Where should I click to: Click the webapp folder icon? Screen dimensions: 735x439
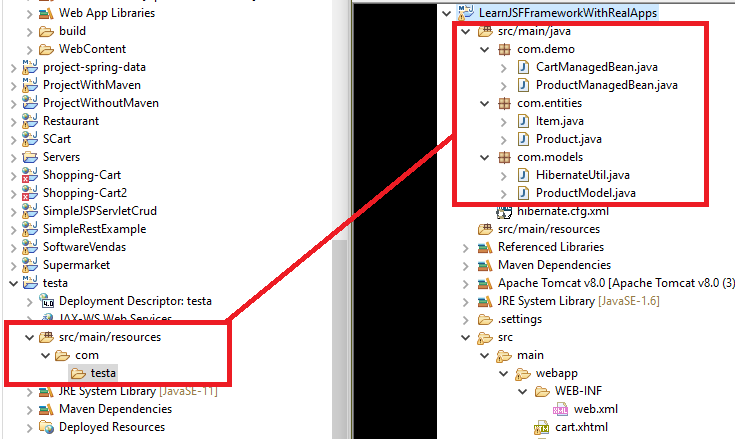pos(523,374)
